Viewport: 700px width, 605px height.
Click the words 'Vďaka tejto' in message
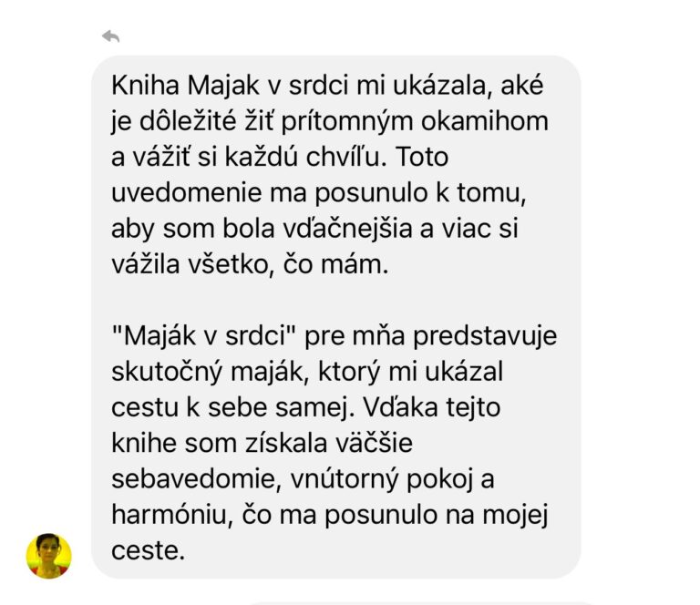pos(431,407)
